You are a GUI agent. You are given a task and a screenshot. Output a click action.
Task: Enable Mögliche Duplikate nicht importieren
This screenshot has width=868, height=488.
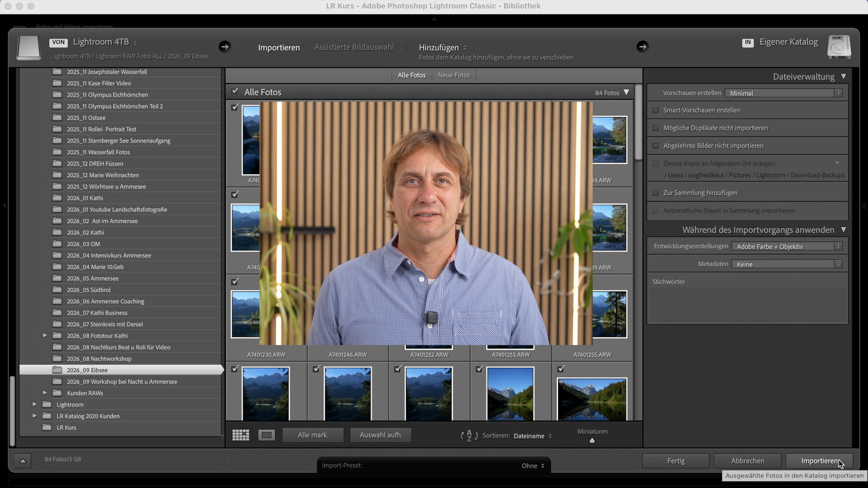point(656,128)
